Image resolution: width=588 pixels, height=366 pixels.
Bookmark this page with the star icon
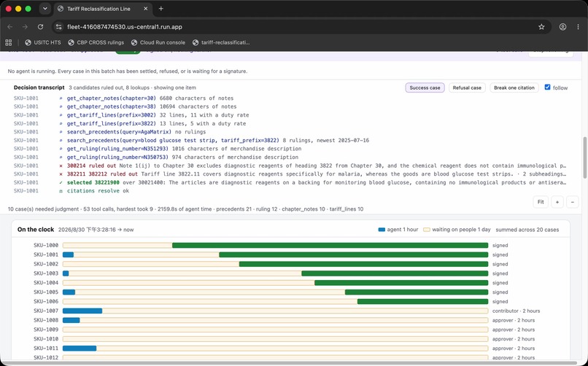point(541,27)
